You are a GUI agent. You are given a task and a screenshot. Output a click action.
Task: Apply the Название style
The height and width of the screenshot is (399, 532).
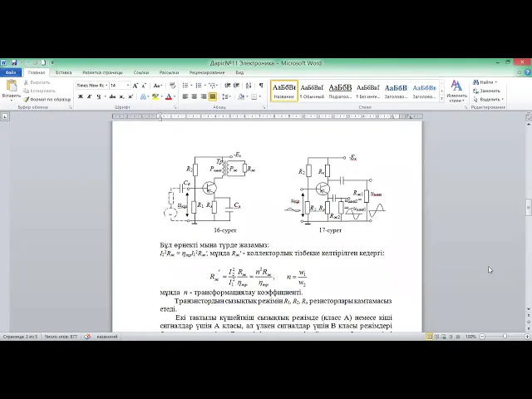284,91
